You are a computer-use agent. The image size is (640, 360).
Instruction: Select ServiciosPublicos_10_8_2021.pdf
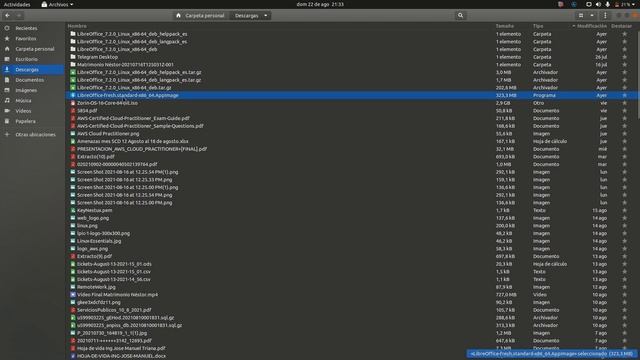click(114, 310)
